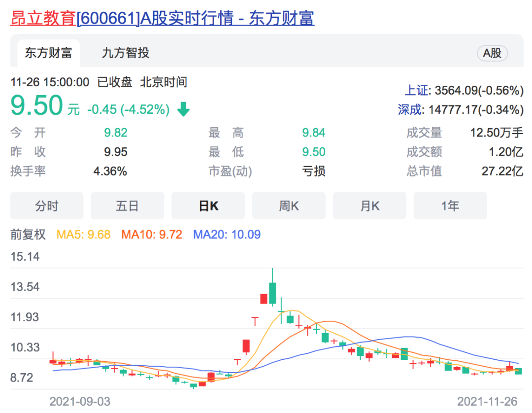Switch to the 东方财富 tab

48,53
